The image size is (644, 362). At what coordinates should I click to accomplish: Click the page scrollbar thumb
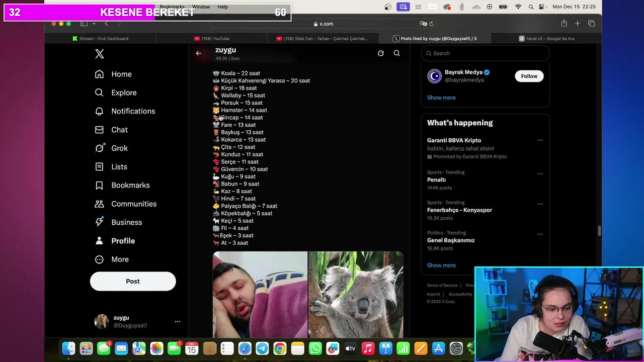click(x=599, y=231)
